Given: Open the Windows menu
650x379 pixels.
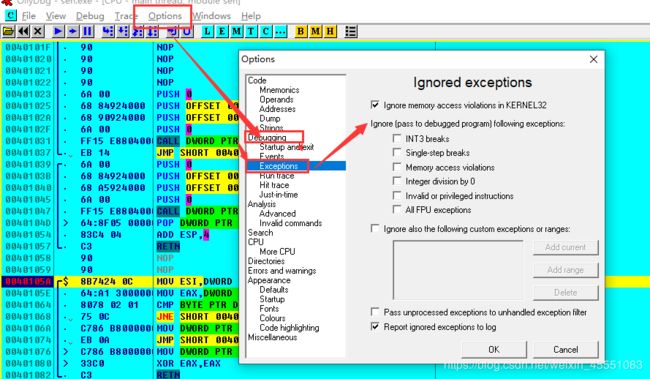Looking at the screenshot, I should coord(211,16).
